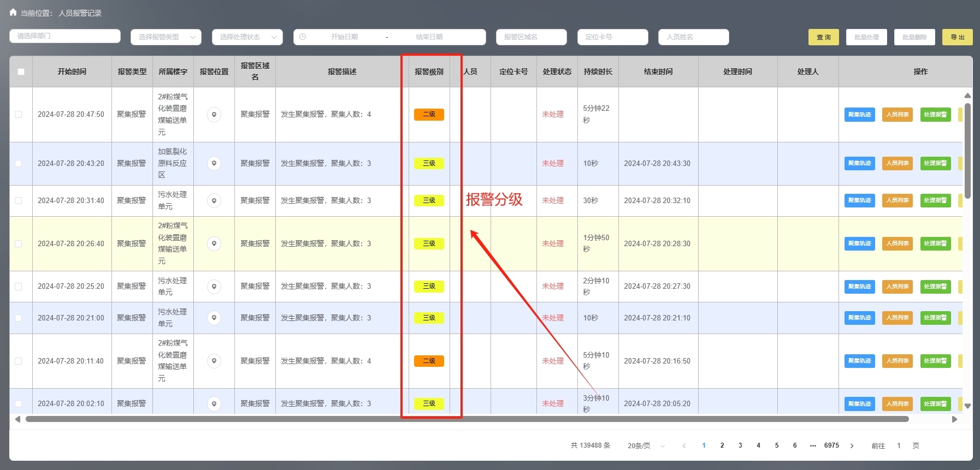The width and height of the screenshot is (980, 470).
Task: Open the 20条/页 page size dropdown
Action: 646,446
